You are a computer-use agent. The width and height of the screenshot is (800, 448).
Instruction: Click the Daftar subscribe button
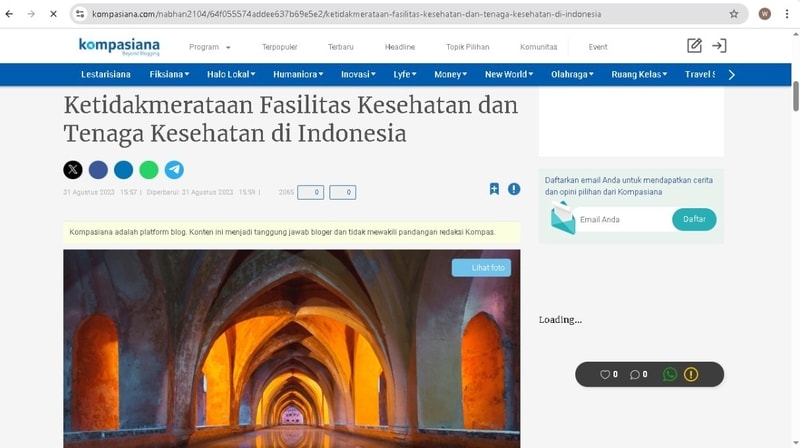point(694,219)
